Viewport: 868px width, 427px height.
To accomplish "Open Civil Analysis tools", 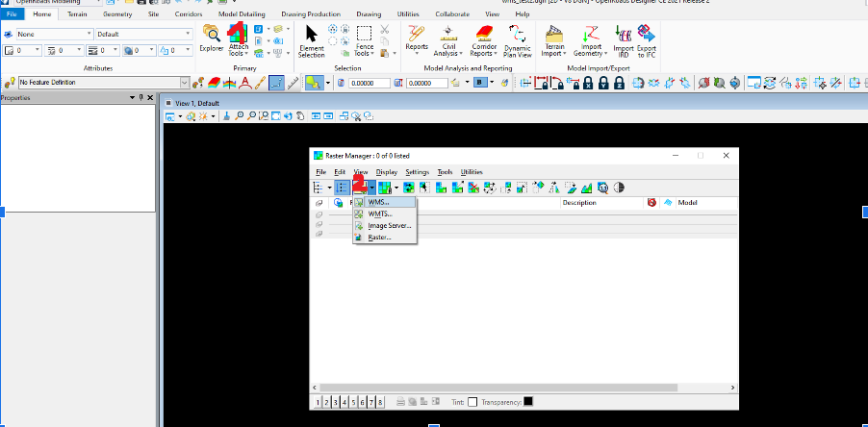I will (447, 39).
